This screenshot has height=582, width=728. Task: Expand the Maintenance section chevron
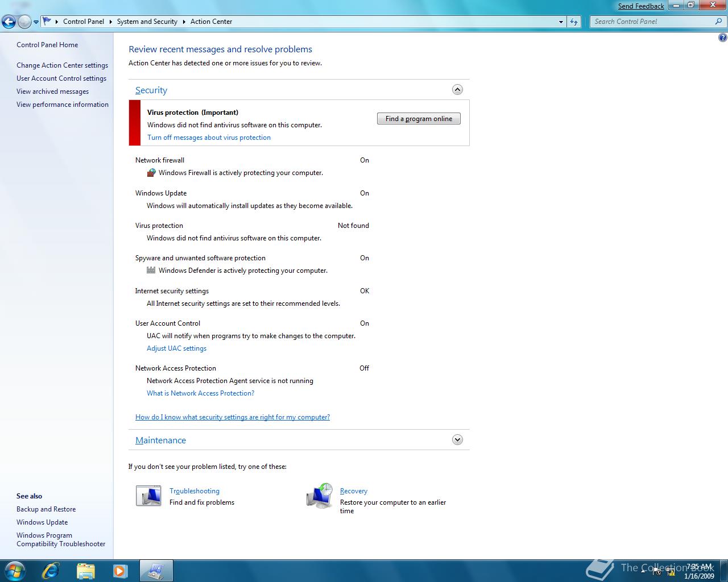(457, 440)
